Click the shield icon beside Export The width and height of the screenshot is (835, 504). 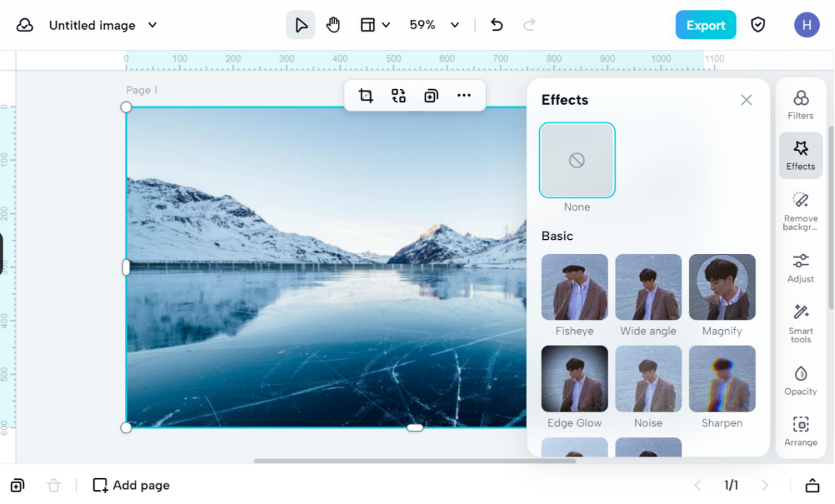click(758, 25)
